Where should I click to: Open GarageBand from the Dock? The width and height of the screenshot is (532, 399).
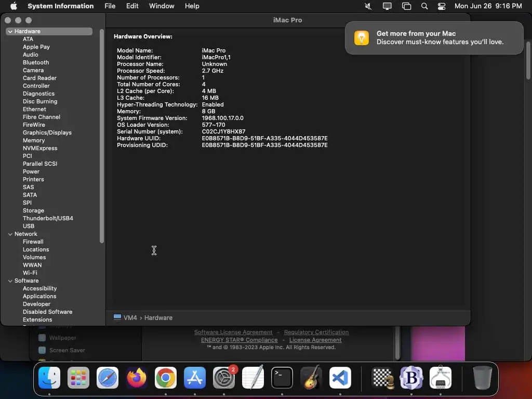(x=311, y=378)
